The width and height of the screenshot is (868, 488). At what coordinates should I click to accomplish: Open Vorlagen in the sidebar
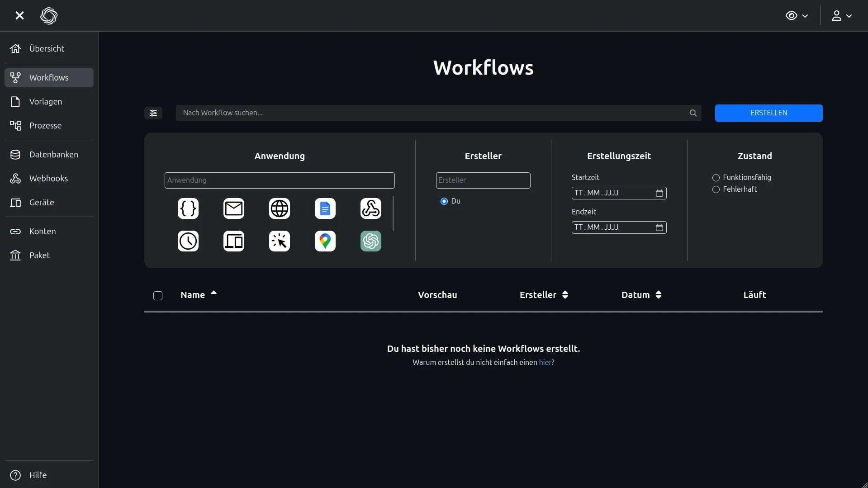[46, 102]
